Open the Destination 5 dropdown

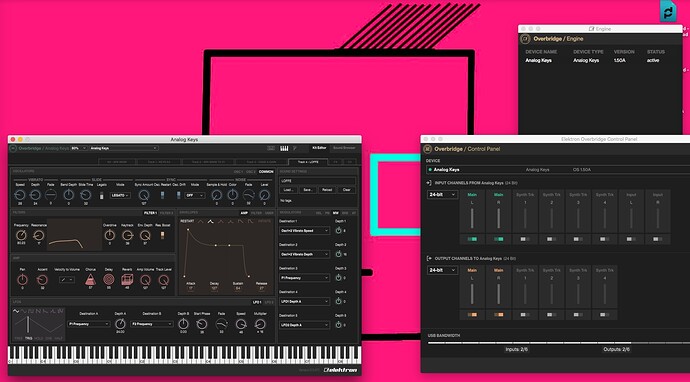[304, 325]
